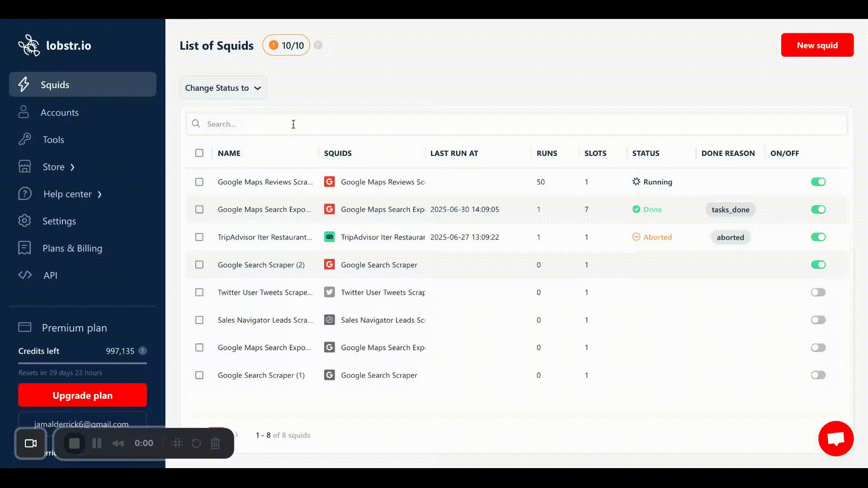Click the aborted reason badge
This screenshot has width=868, height=488.
(x=730, y=237)
